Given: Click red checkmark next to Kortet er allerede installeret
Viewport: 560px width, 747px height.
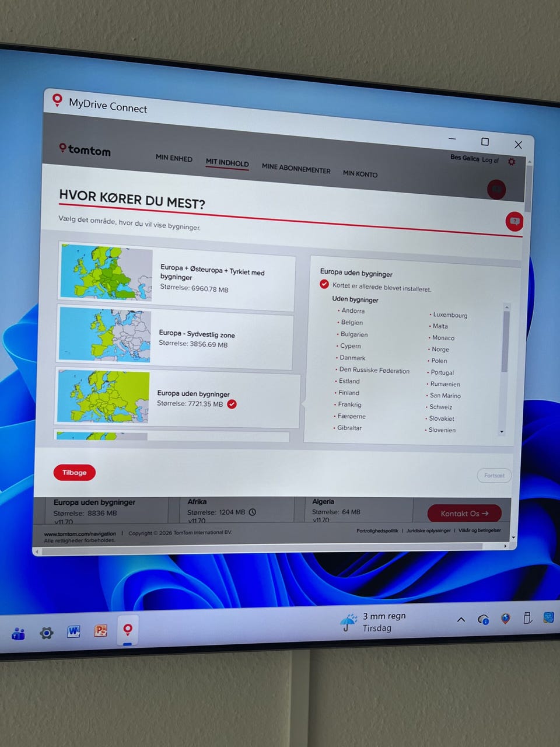Looking at the screenshot, I should pos(324,284).
